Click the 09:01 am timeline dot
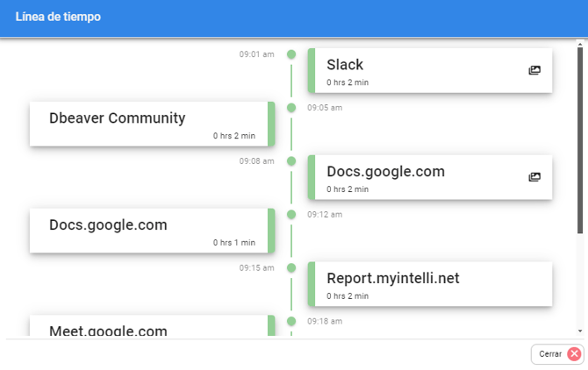 coord(291,54)
